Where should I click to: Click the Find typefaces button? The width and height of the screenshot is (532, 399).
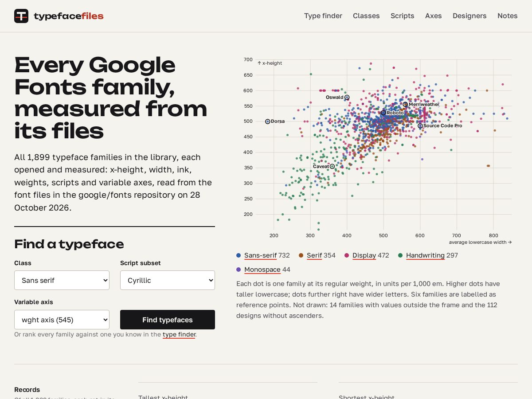pos(168,320)
